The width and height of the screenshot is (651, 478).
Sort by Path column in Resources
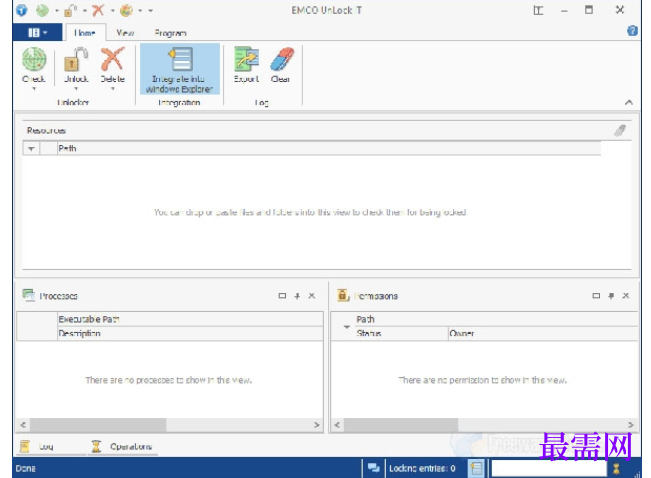(329, 149)
